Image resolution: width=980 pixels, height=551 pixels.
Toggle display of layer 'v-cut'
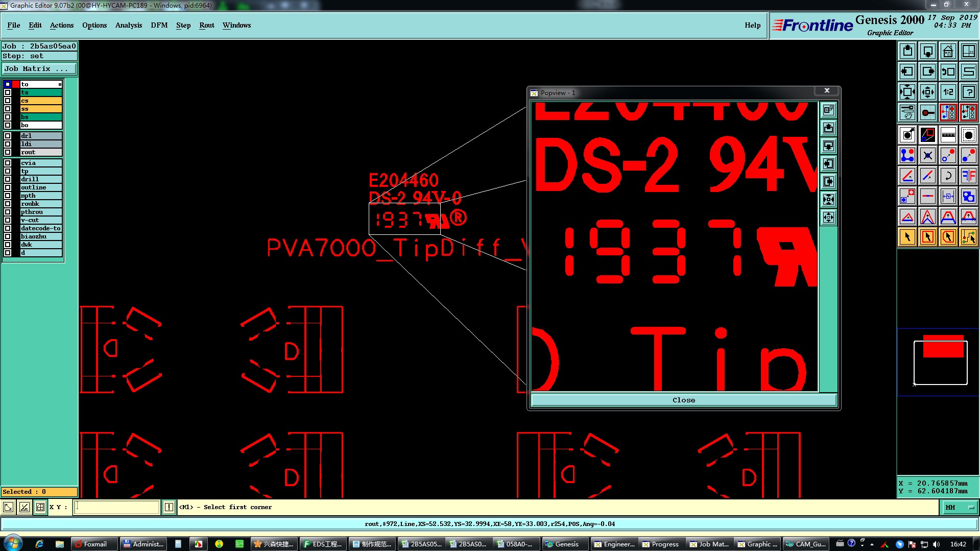click(8, 220)
